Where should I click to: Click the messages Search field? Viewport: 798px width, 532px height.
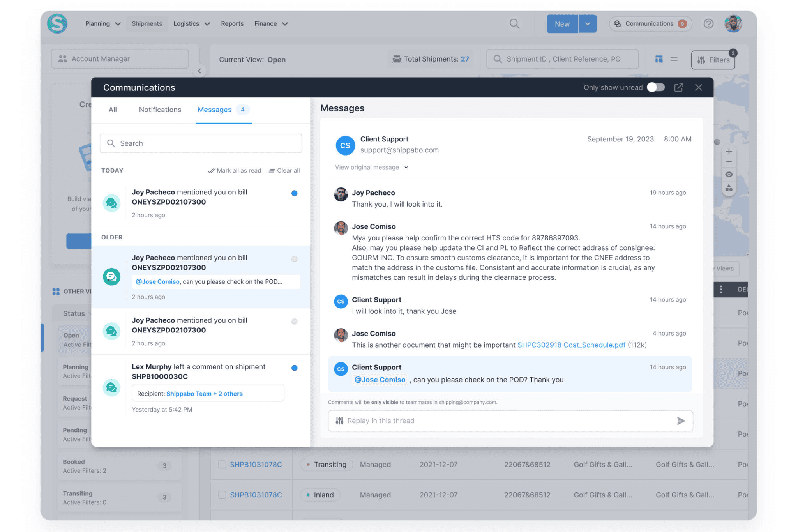[201, 143]
